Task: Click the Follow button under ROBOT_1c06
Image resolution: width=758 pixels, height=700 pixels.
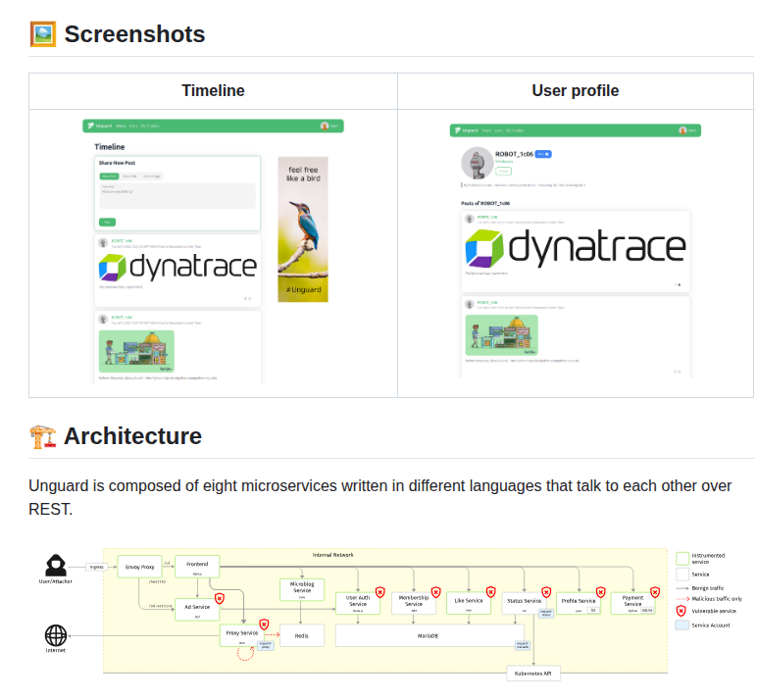Action: point(503,171)
